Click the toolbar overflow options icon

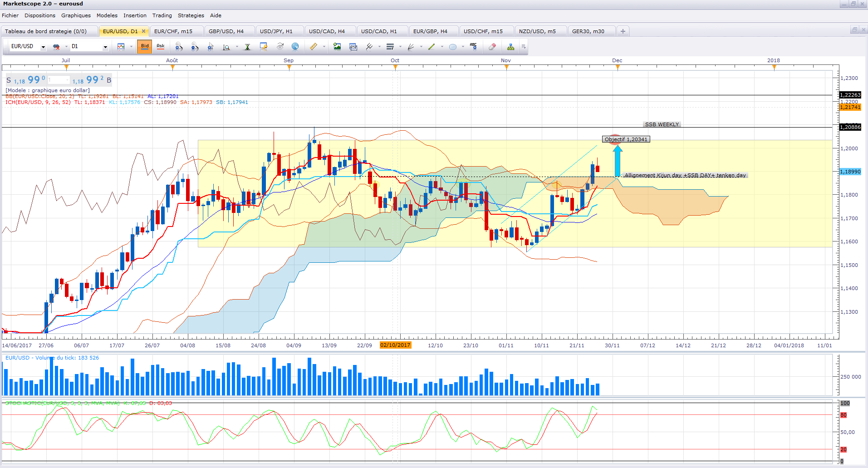(x=524, y=46)
